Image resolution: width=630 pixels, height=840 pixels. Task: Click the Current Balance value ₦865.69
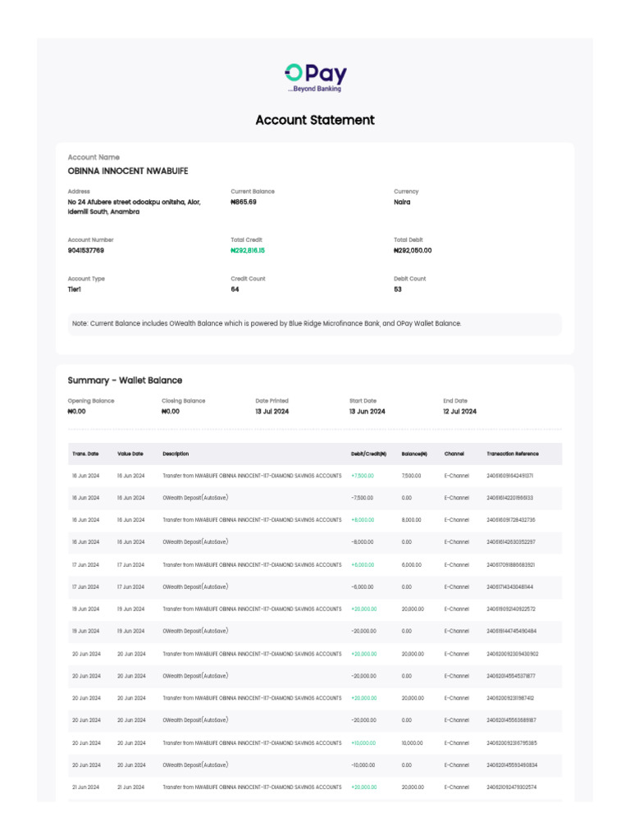click(x=244, y=202)
